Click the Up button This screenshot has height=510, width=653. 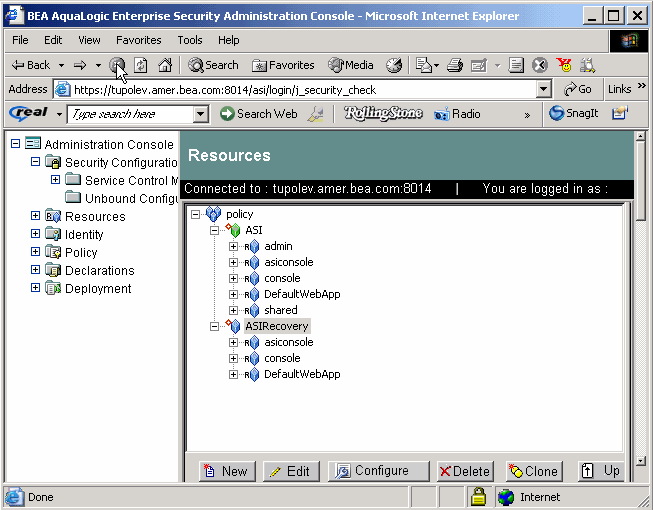tap(601, 471)
